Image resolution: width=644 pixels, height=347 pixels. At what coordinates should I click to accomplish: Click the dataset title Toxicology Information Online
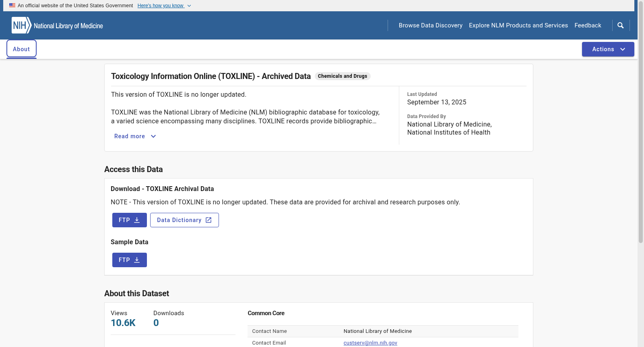(x=211, y=76)
